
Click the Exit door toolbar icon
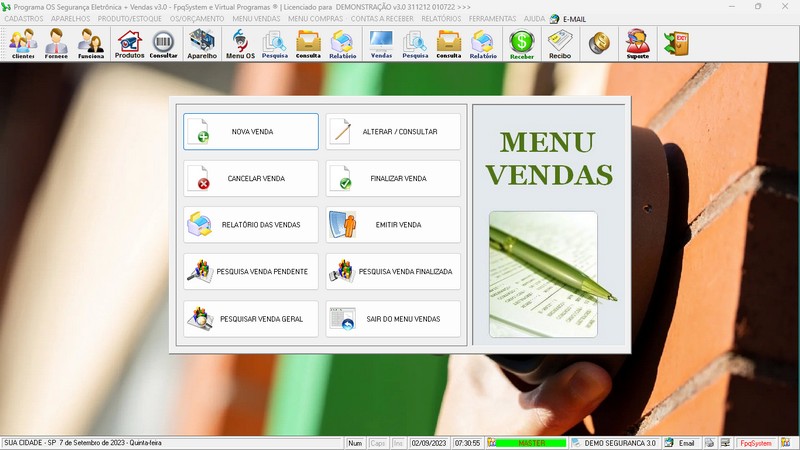(677, 43)
